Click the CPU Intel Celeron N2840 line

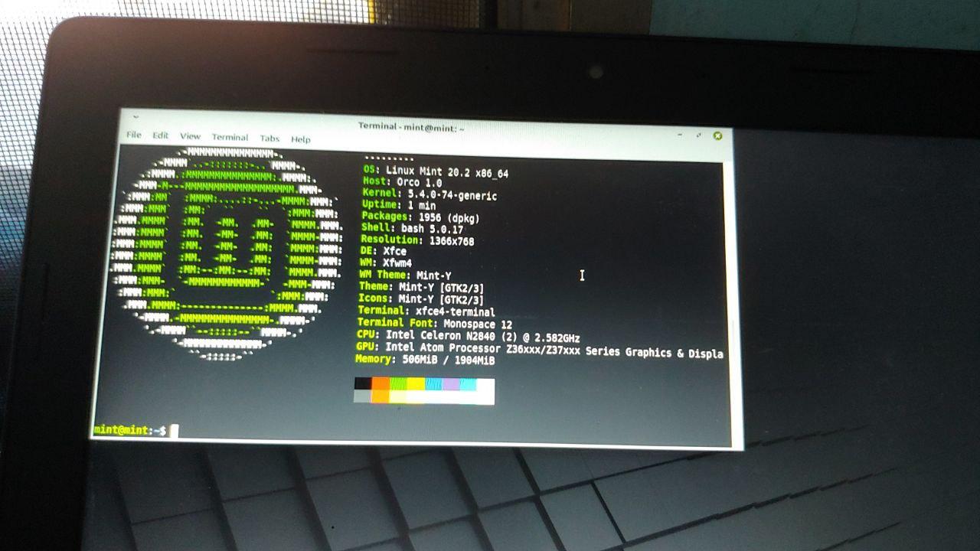pyautogui.click(x=468, y=337)
